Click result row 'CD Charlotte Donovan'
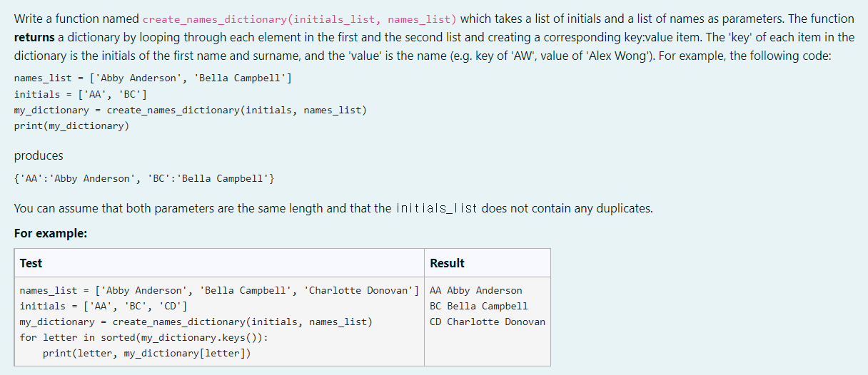Screen dimensions: 868x375 [488, 322]
